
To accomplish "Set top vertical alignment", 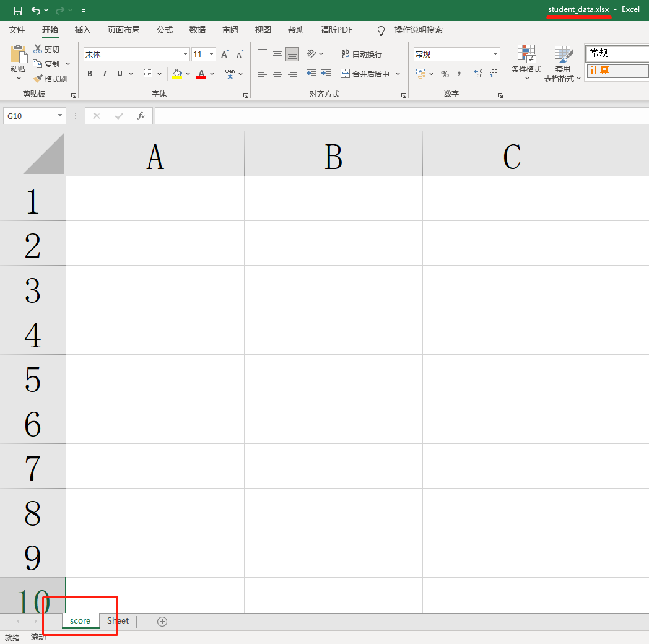I will [x=263, y=53].
